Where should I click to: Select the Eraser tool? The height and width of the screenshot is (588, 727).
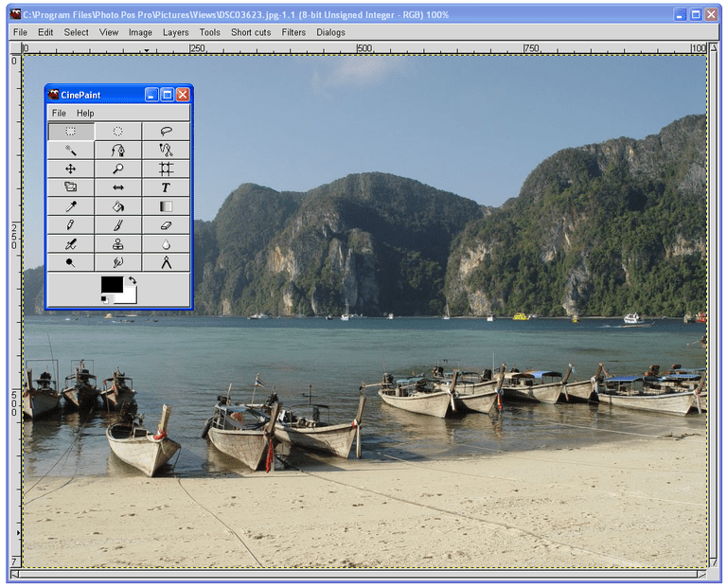pos(166,225)
